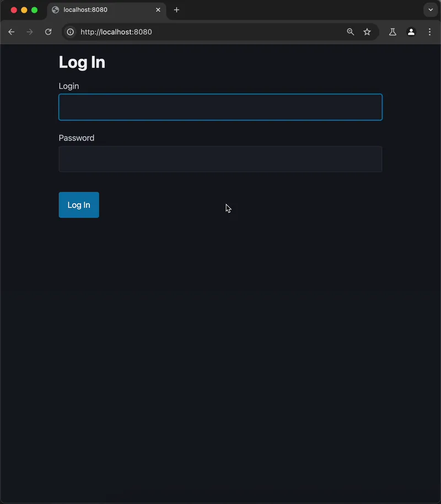Open the three-dot browser menu
Screen dimensions: 441x504
[x=430, y=32]
